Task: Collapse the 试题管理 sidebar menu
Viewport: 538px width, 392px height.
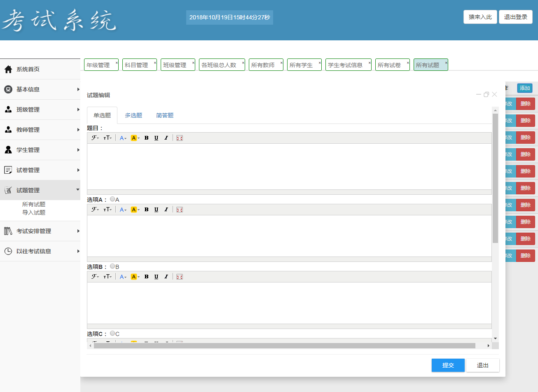Action: (x=40, y=190)
